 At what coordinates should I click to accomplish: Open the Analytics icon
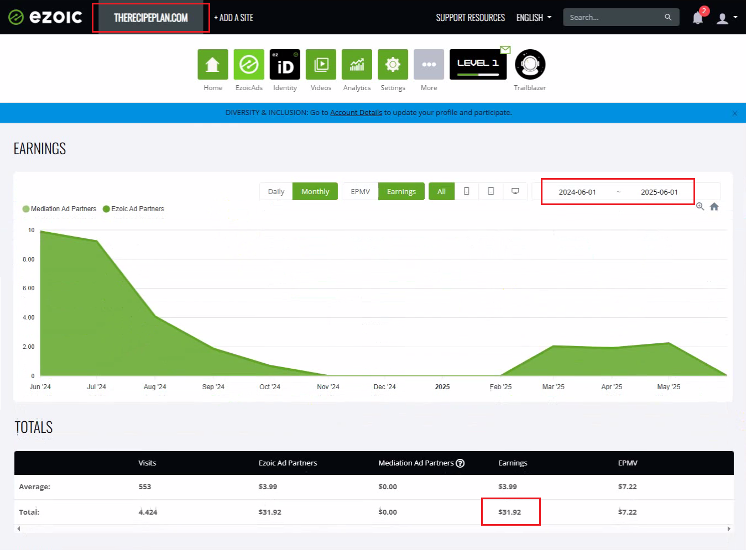(357, 65)
